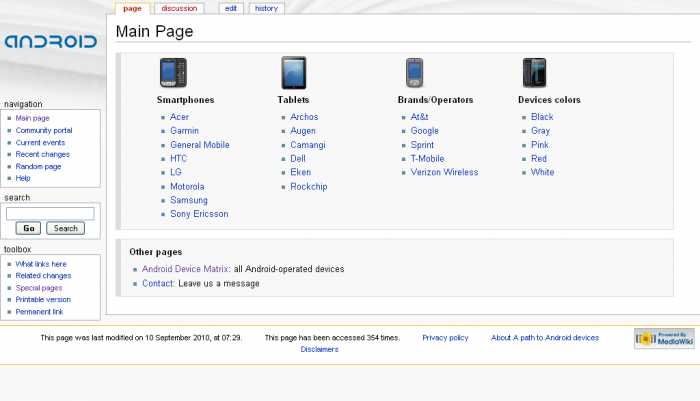The width and height of the screenshot is (700, 401).
Task: Open the Privacy policy footer link
Action: (x=445, y=338)
